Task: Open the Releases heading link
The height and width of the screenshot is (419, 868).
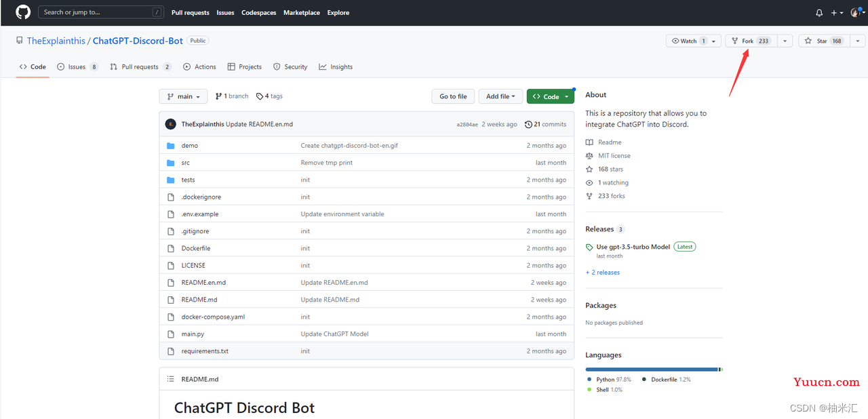Action: click(x=605, y=229)
